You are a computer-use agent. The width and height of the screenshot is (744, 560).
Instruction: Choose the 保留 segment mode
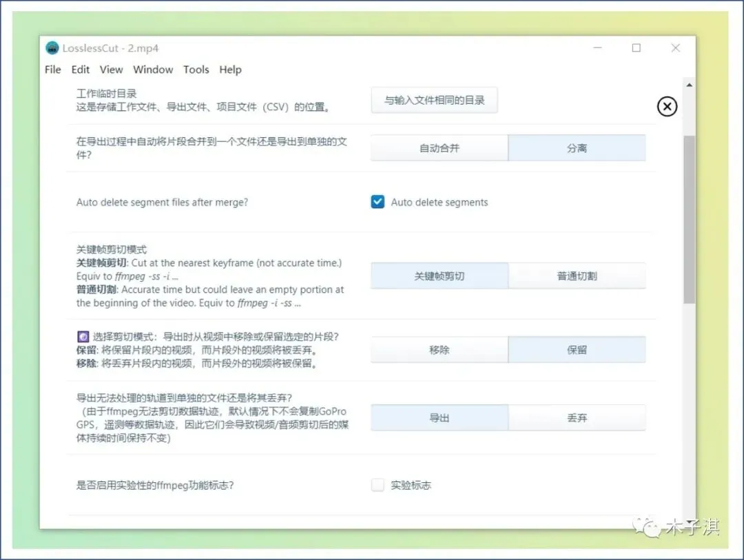577,350
